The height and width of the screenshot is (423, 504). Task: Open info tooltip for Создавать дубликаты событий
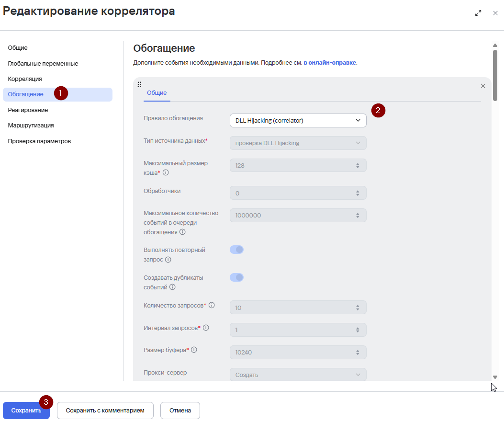[172, 287]
